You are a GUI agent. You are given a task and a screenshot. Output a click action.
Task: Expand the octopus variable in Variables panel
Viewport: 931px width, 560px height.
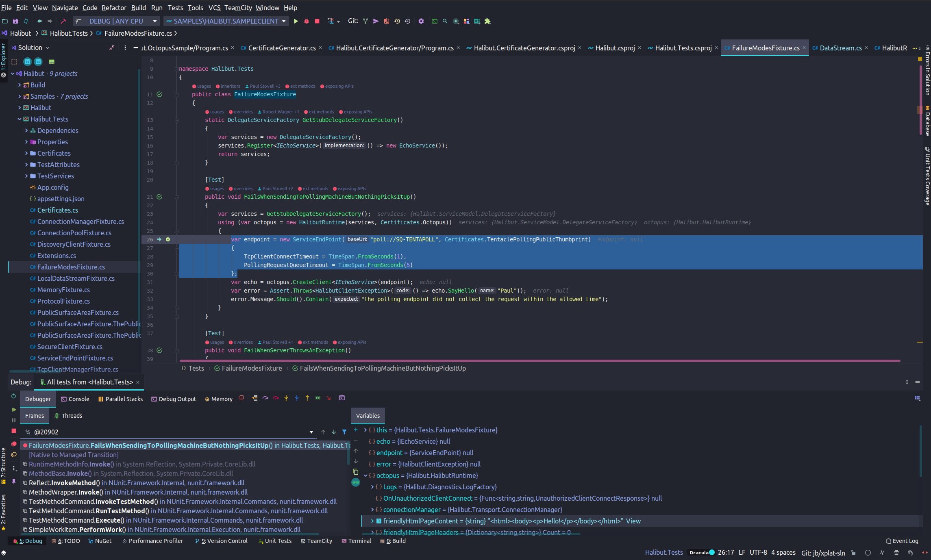[x=365, y=475]
